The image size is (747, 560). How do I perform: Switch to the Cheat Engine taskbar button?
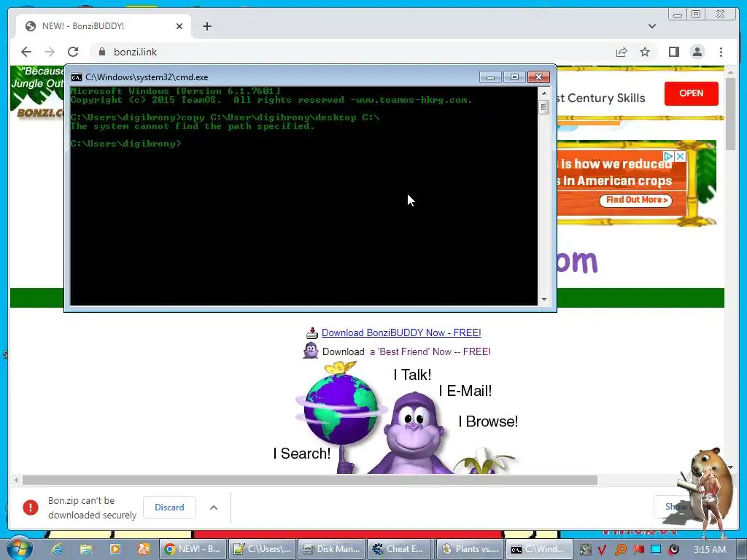coord(401,549)
